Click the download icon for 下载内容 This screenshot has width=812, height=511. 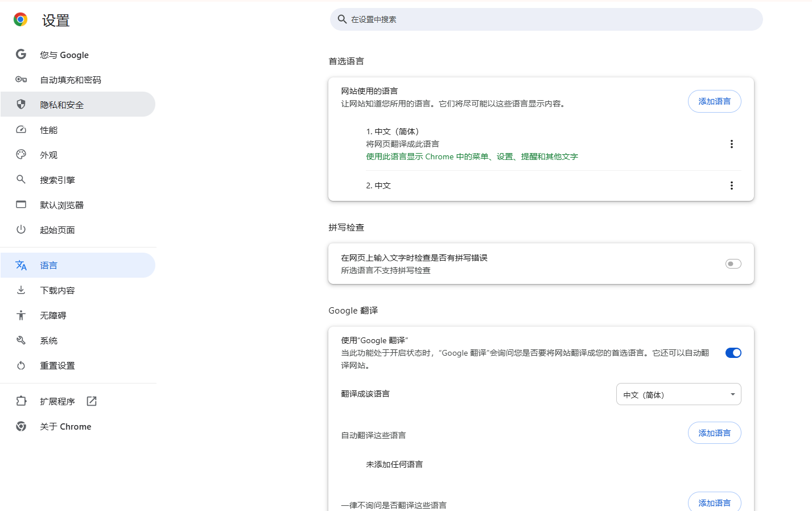point(21,290)
